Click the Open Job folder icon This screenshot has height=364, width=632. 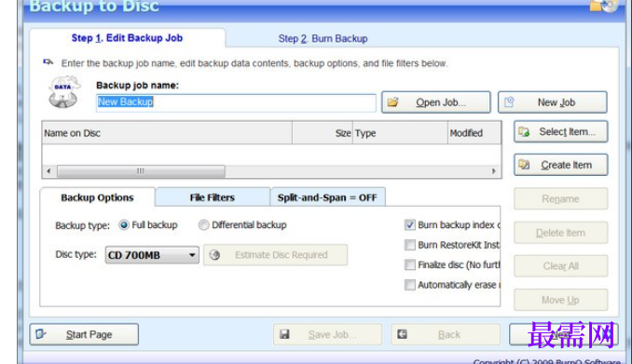click(392, 102)
